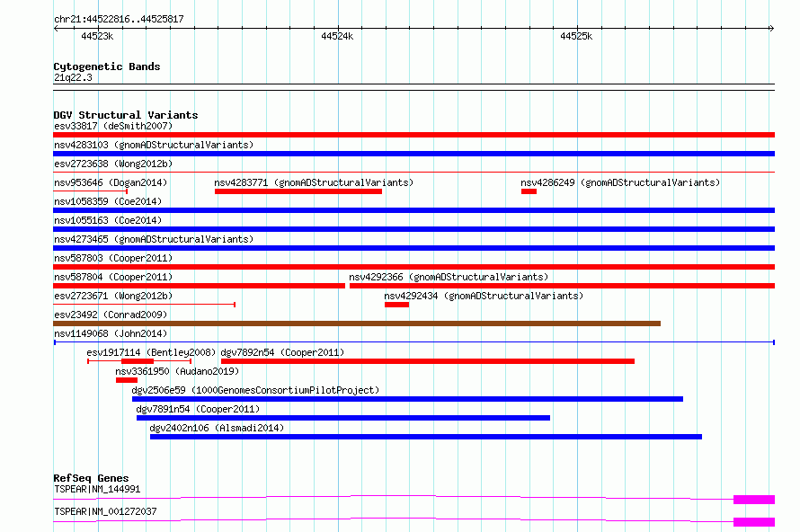Click the blue dgv2402n106 variant bar

426,437
